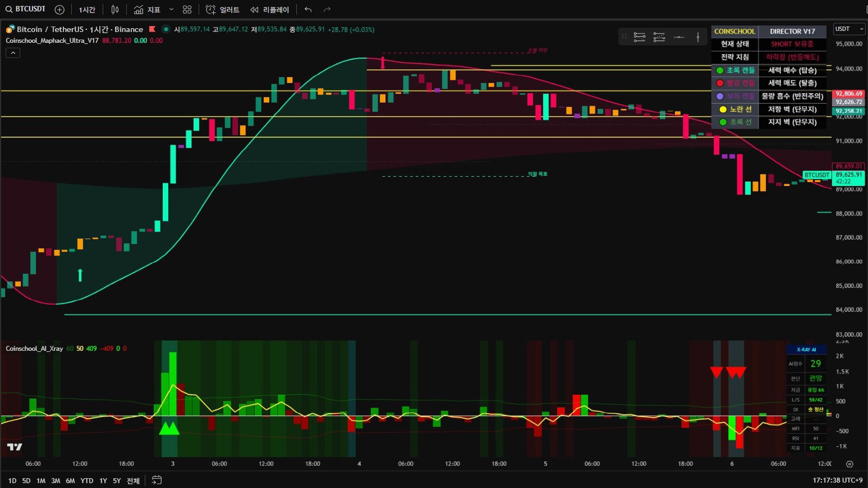This screenshot has width=868, height=488.
Task: Expand the favorite indicators chevron next to 지표
Action: point(171,10)
